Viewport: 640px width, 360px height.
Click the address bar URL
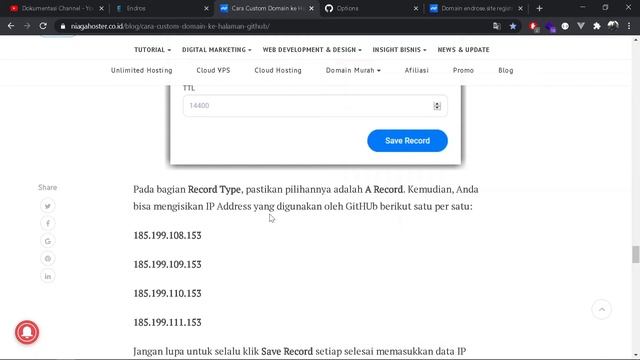pos(170,27)
